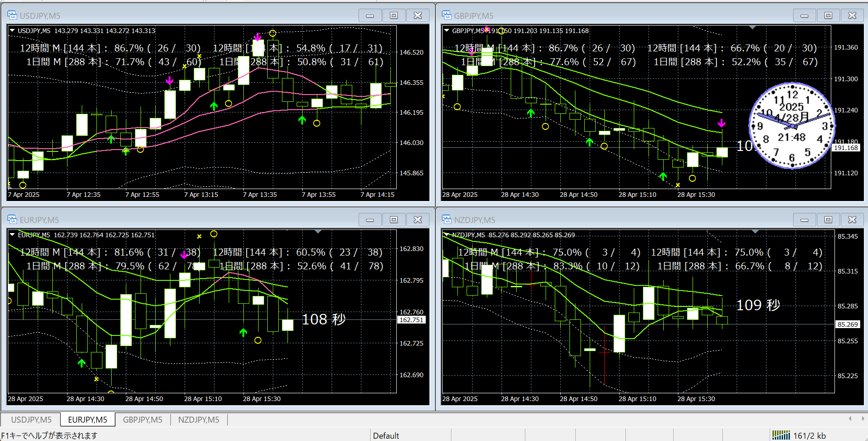Click the 161/2 kb traffic indicator
Viewport: 868px width, 441px height.
tap(809, 435)
